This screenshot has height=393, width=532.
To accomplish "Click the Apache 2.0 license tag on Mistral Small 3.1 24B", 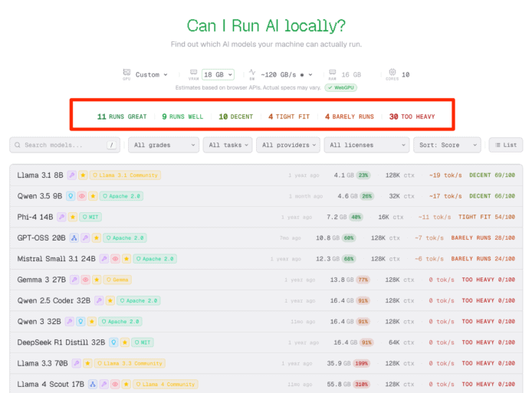I will tap(156, 259).
